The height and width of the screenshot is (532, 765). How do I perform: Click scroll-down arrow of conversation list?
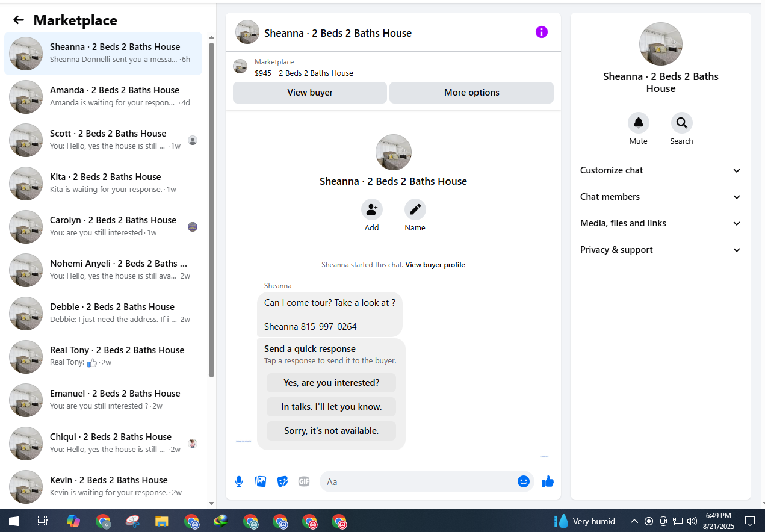pos(211,503)
